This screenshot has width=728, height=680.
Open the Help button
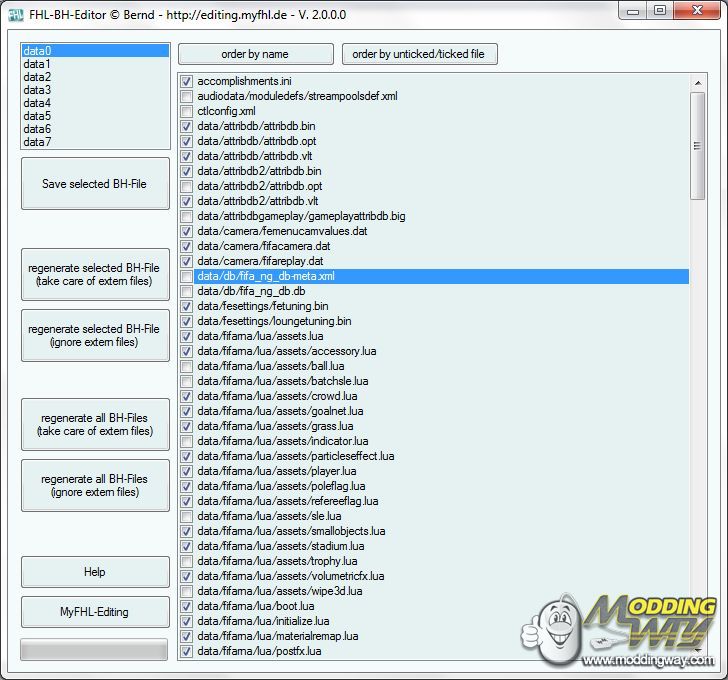(95, 572)
